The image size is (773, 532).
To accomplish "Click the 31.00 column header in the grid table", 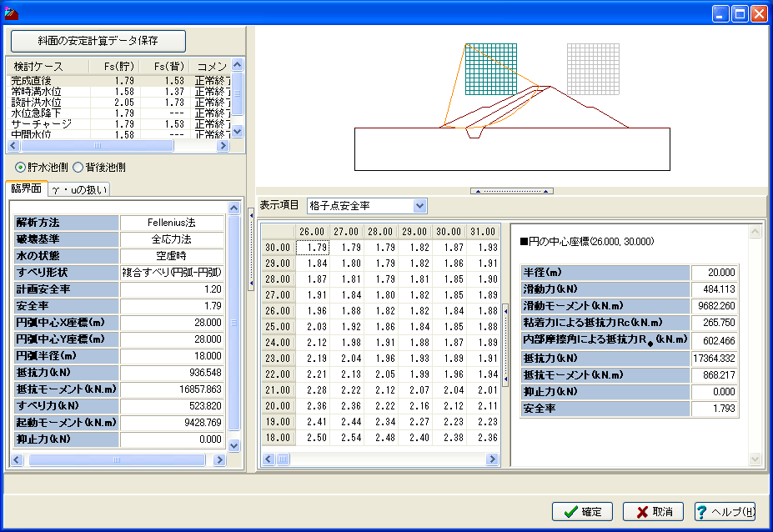I will click(483, 232).
